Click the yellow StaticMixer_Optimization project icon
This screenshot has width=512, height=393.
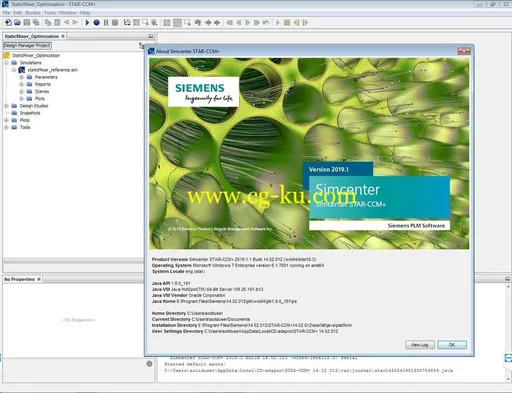(6, 55)
